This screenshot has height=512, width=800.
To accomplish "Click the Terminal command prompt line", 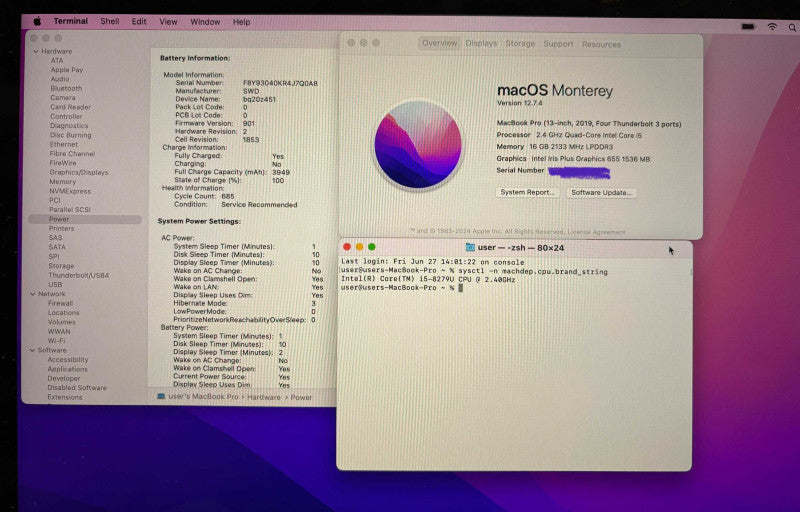I will click(x=402, y=288).
